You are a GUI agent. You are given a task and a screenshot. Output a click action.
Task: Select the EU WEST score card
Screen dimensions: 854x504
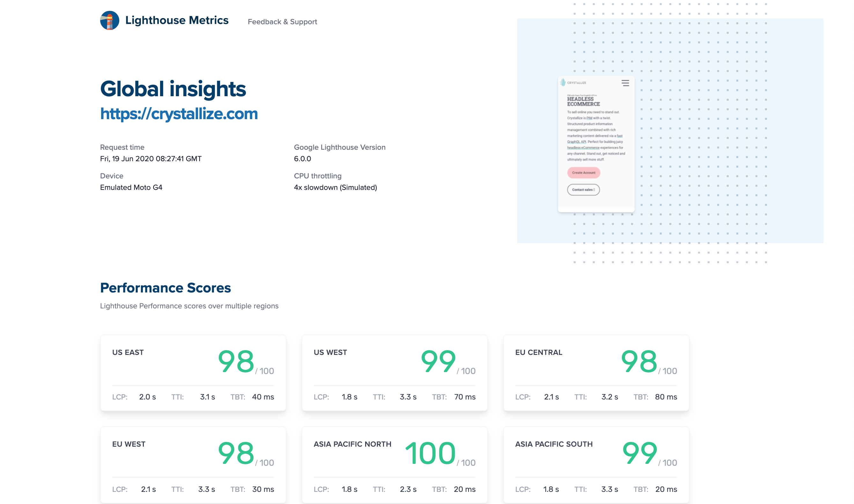pos(193,465)
